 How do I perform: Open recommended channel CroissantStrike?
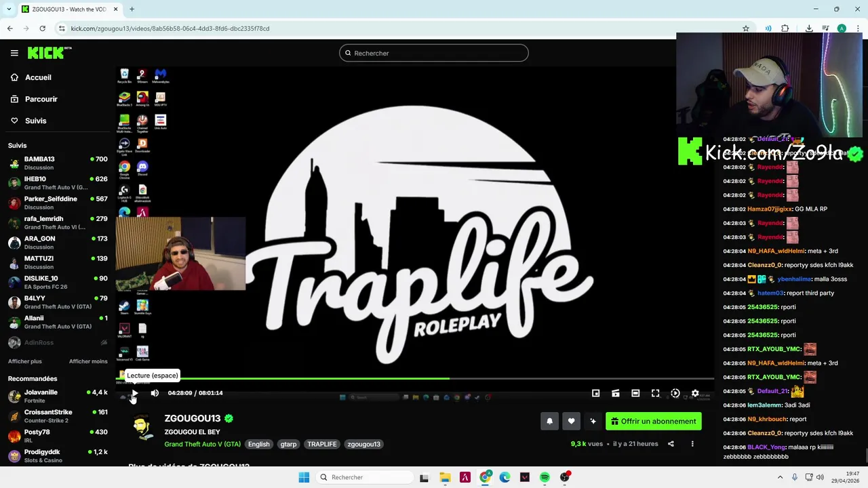[x=58, y=416]
